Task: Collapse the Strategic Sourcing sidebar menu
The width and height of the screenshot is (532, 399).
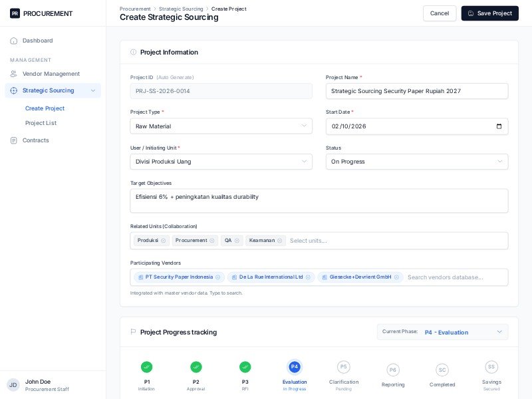Action: pyautogui.click(x=93, y=90)
